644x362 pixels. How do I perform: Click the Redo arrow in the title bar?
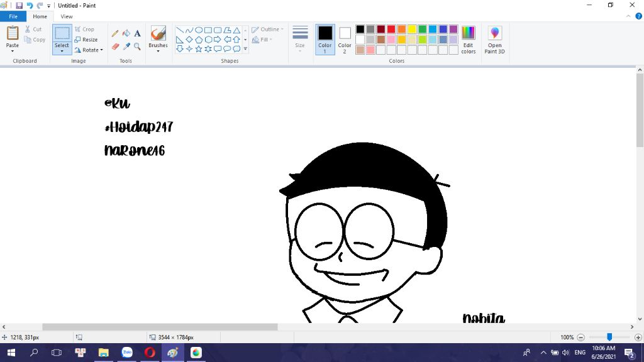(40, 5)
